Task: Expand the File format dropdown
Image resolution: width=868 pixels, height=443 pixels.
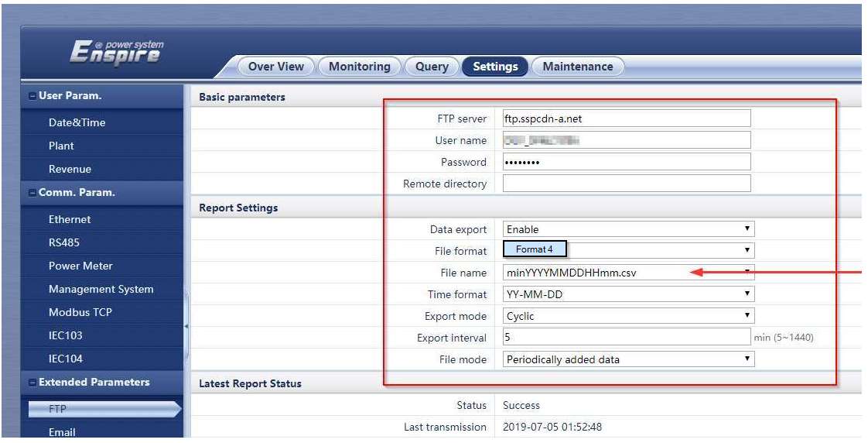Action: (x=627, y=250)
